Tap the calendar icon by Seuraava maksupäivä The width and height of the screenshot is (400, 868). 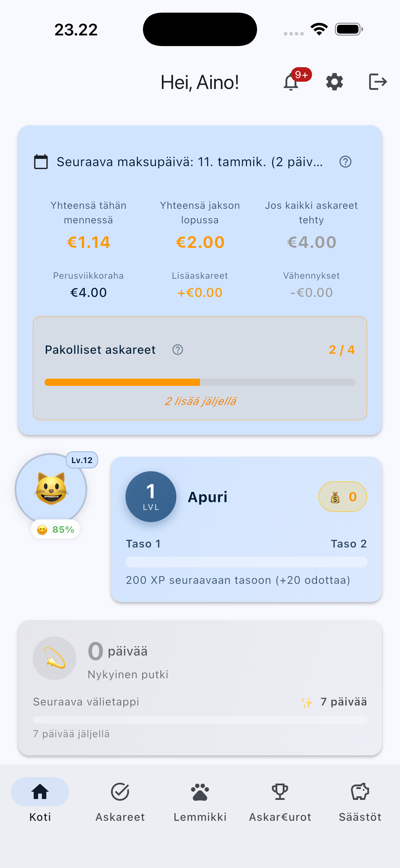41,162
